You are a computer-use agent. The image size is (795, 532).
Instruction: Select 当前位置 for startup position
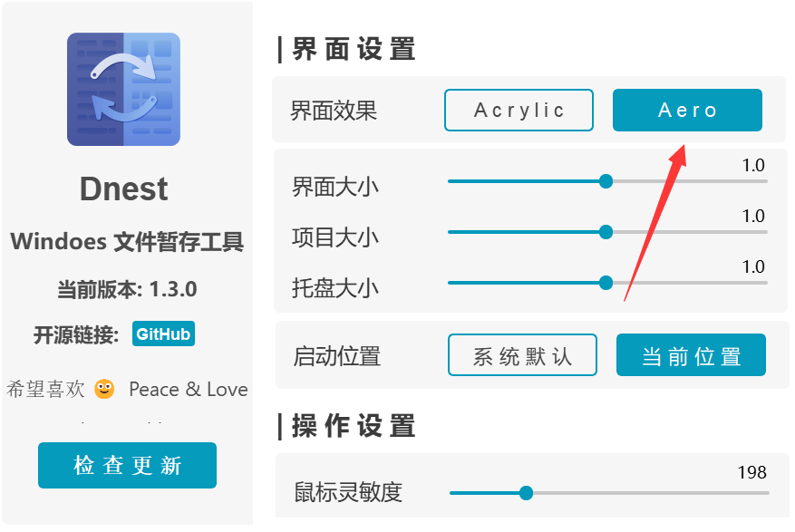[x=691, y=355]
